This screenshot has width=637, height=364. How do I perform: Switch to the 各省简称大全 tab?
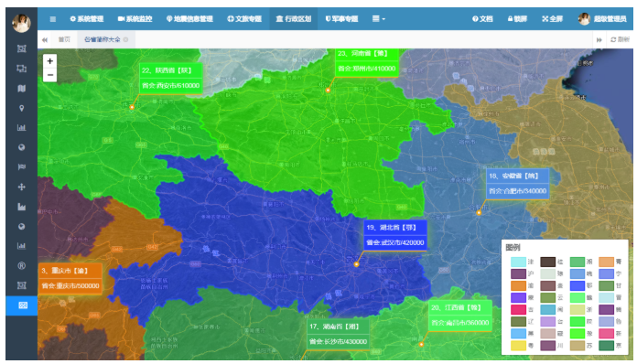[x=102, y=39]
